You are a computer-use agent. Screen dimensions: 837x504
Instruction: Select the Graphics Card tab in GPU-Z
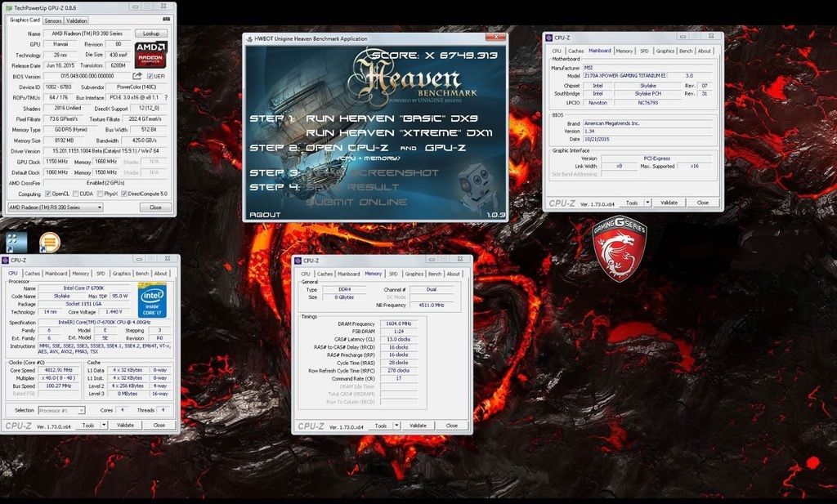(25, 20)
